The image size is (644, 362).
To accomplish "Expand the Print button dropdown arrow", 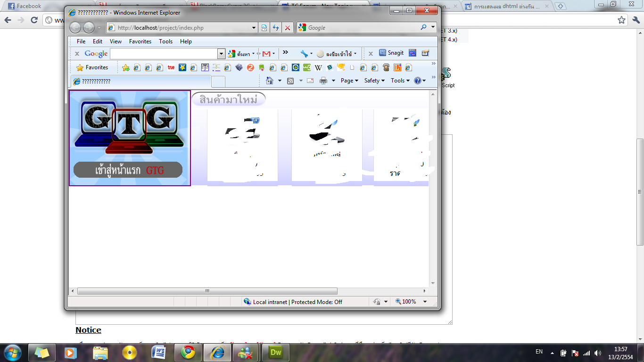I will [333, 81].
